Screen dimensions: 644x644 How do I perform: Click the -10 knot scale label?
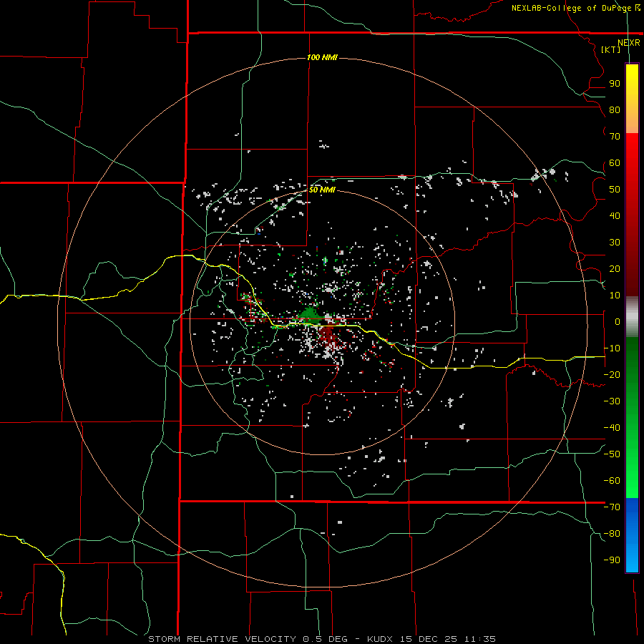612,348
